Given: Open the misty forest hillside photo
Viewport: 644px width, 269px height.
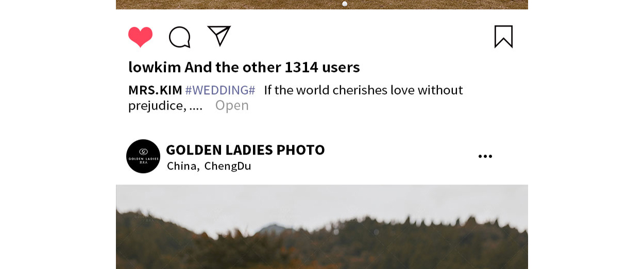Looking at the screenshot, I should point(322,227).
